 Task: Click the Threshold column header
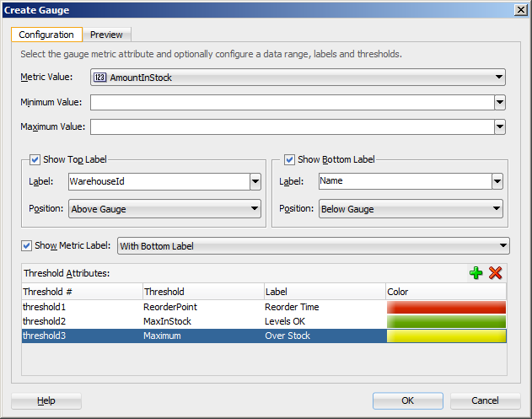pos(203,292)
